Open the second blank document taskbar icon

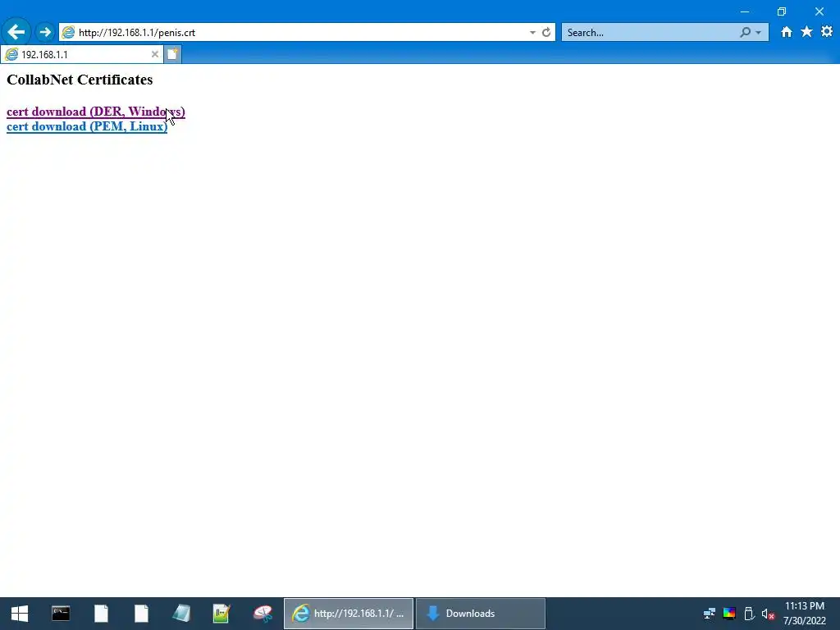coord(141,614)
